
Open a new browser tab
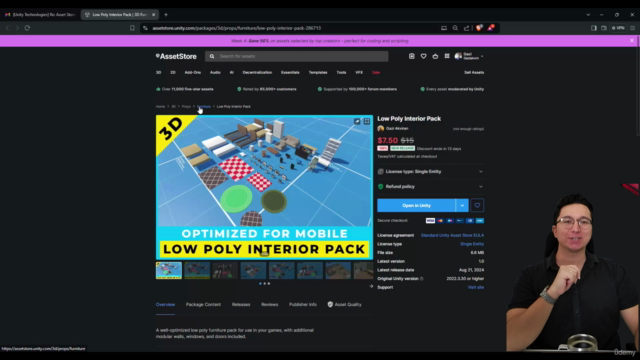pyautogui.click(x=166, y=15)
